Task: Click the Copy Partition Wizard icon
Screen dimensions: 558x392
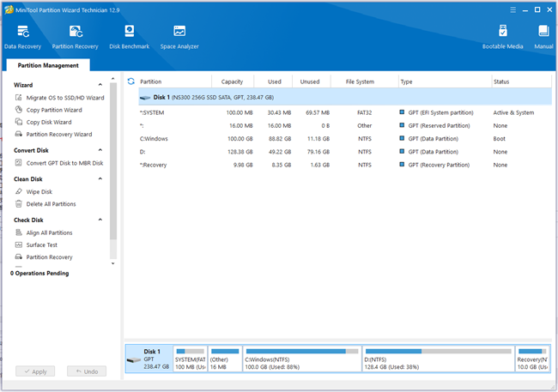Action: pyautogui.click(x=19, y=110)
